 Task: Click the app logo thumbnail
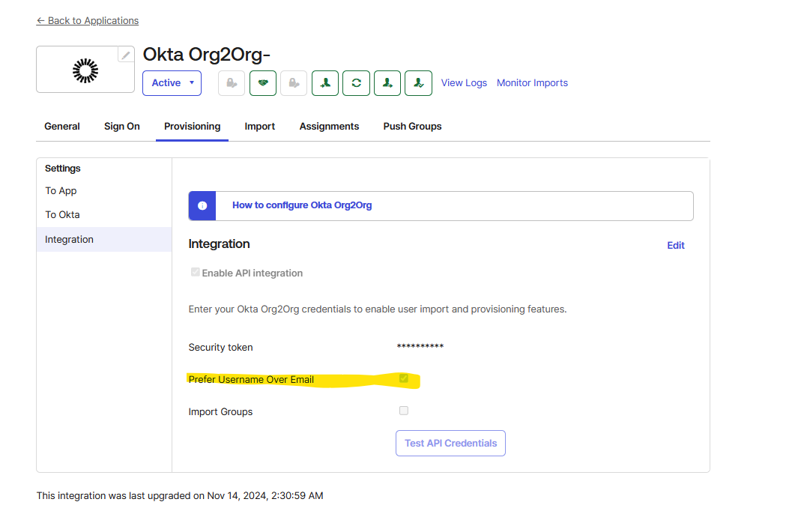coord(85,70)
